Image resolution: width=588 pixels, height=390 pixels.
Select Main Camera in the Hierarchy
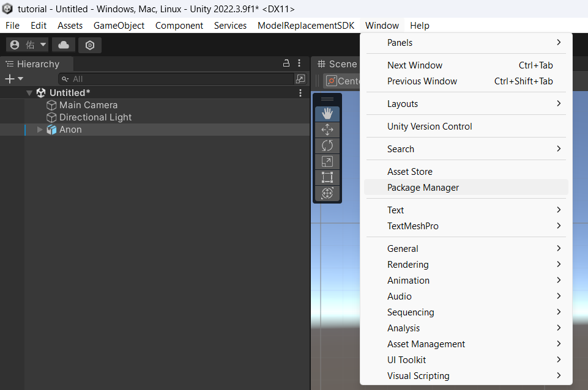point(88,105)
